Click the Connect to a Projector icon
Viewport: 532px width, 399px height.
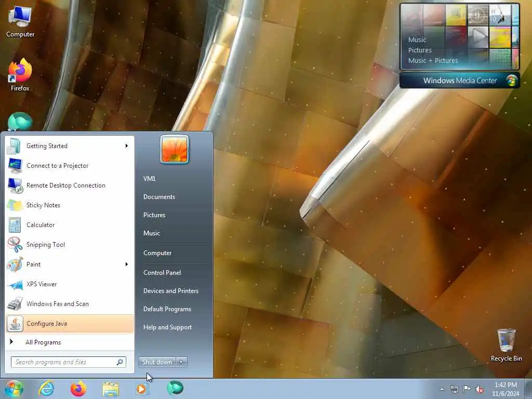point(15,166)
